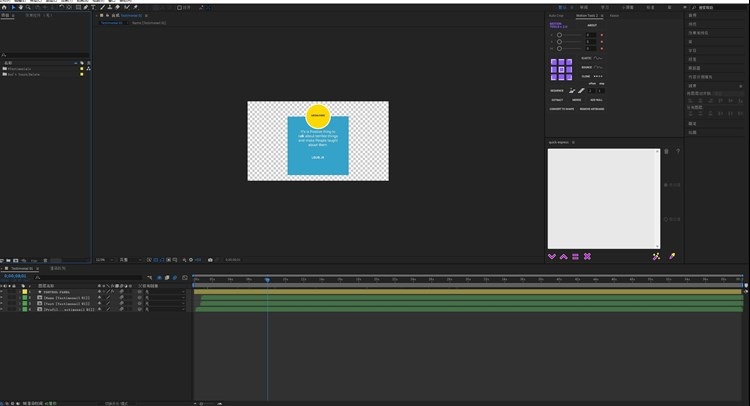The image size is (750, 406).
Task: Click the Bounce curve icon in Motion Tools
Action: click(598, 67)
